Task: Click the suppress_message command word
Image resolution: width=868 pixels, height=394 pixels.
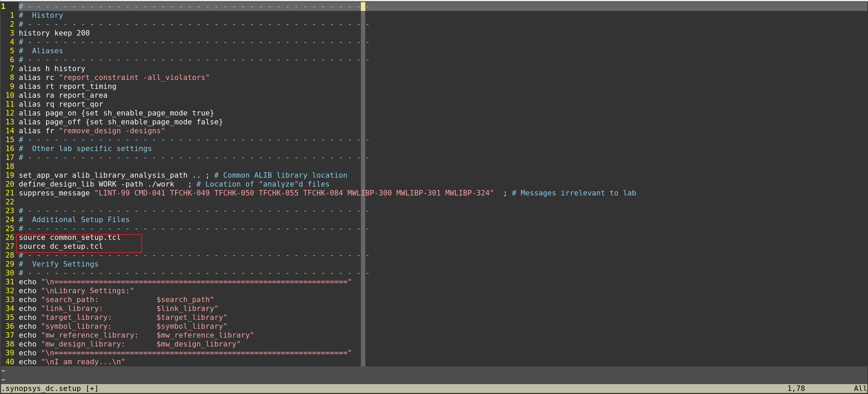Action: (x=54, y=193)
